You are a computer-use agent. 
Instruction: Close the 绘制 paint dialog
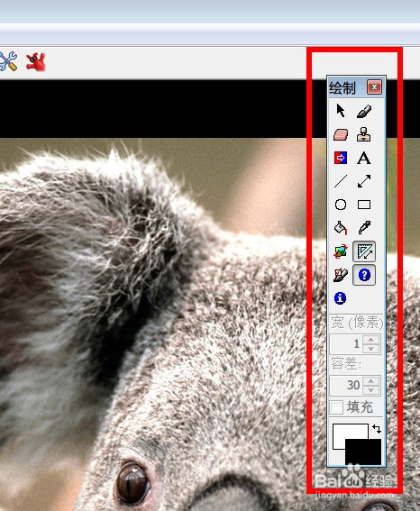pos(374,87)
